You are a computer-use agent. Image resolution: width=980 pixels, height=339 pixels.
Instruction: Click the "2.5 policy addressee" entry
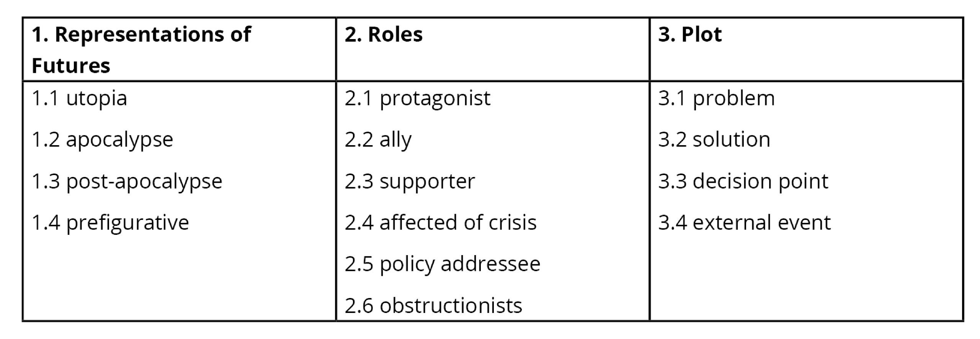coord(442,264)
